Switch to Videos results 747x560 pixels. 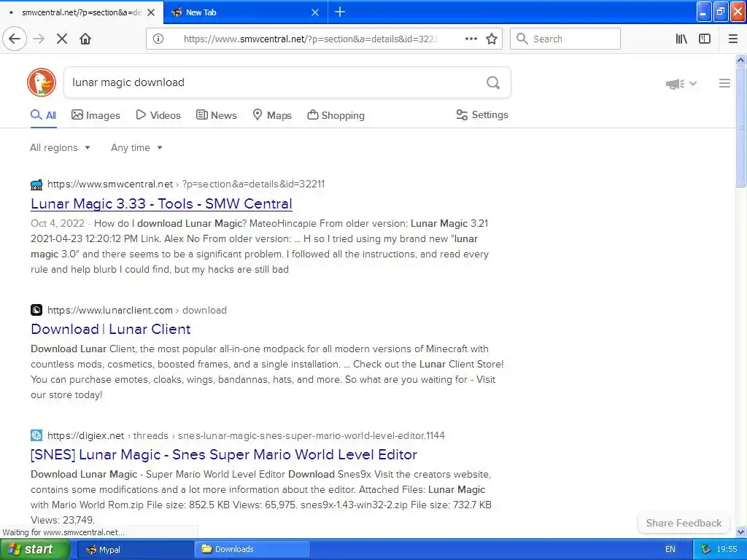tap(158, 115)
